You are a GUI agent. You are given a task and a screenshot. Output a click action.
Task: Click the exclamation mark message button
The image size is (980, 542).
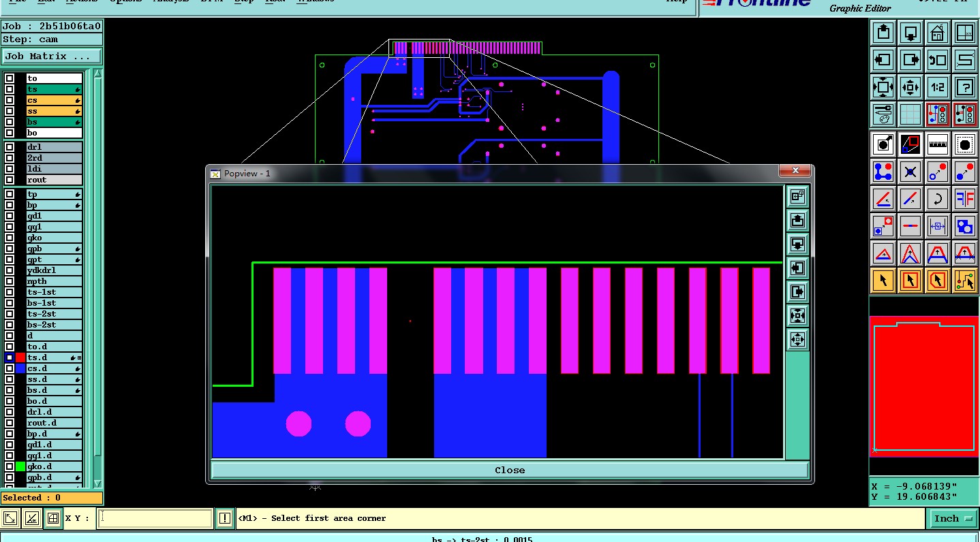[225, 518]
